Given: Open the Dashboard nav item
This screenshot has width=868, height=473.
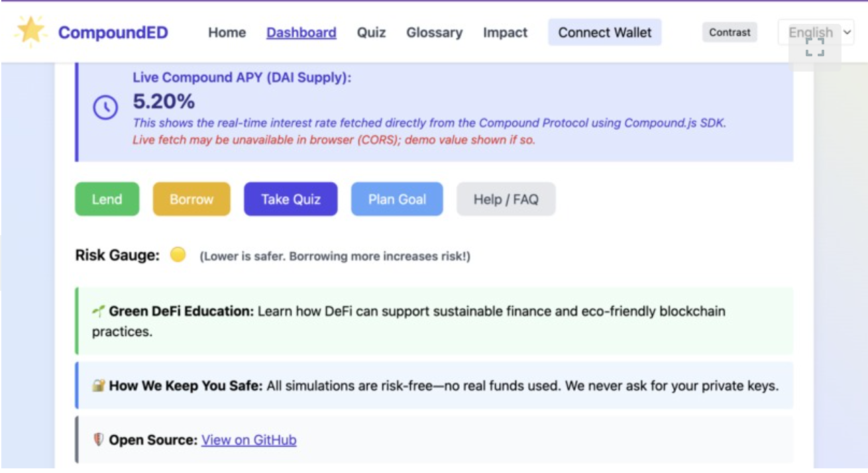Looking at the screenshot, I should (x=301, y=32).
